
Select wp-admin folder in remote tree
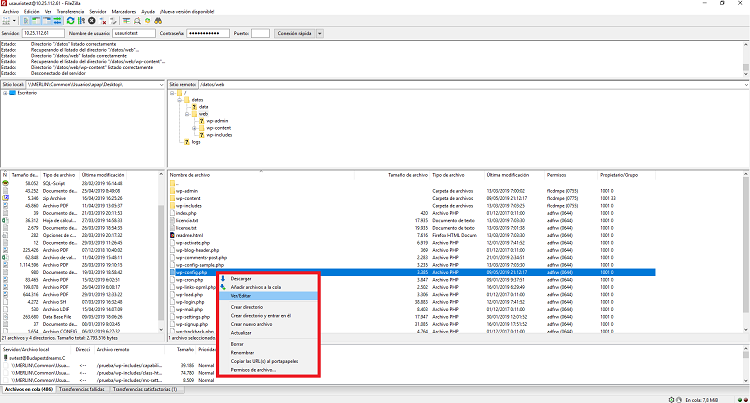(217, 121)
